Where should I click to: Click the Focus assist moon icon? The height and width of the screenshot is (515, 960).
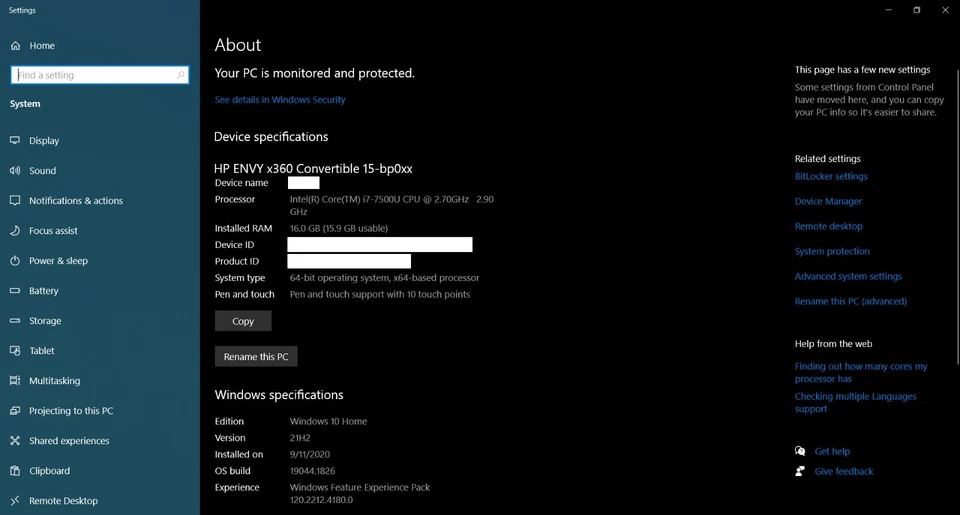pyautogui.click(x=15, y=230)
